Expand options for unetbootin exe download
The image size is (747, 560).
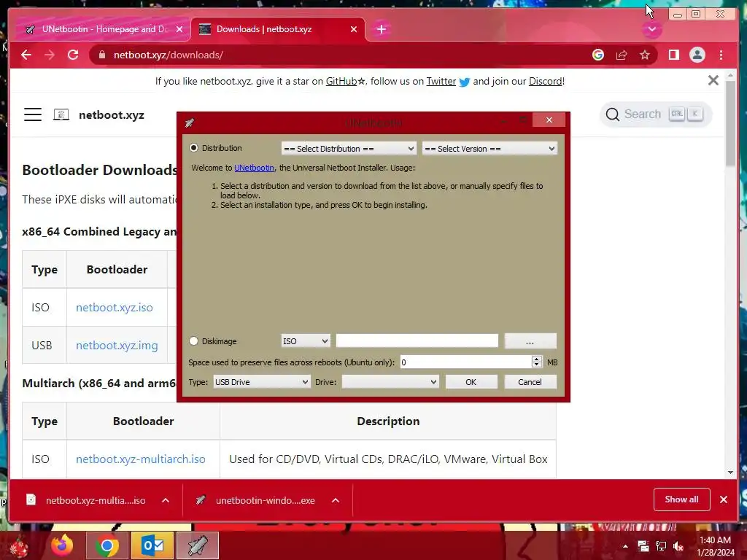click(336, 500)
